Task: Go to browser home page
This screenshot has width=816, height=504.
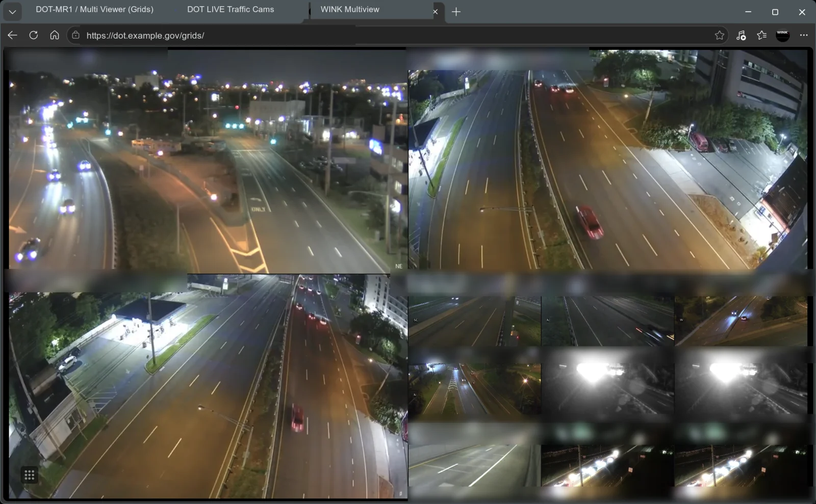Action: point(55,35)
